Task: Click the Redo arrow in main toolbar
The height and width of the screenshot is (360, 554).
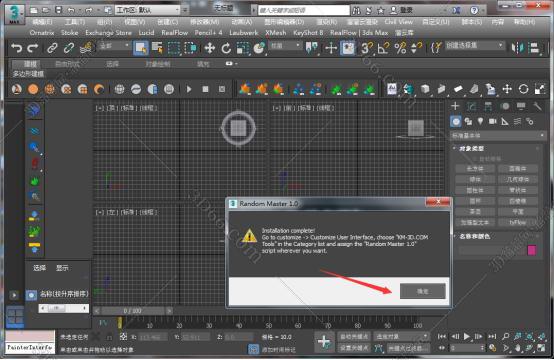Action: (33, 48)
